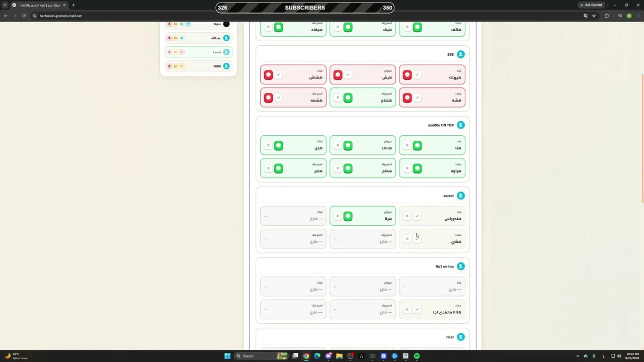Reject the approved answer هاجر with the X
This screenshot has height=362, width=644.
(x=268, y=168)
